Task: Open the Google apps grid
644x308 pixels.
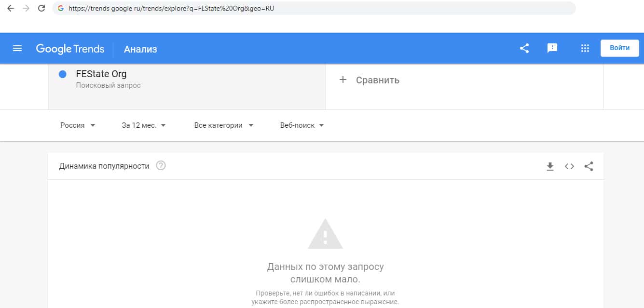Action: tap(585, 48)
